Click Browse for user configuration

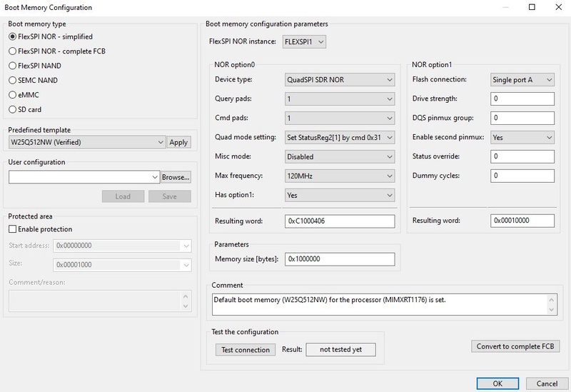tap(176, 176)
